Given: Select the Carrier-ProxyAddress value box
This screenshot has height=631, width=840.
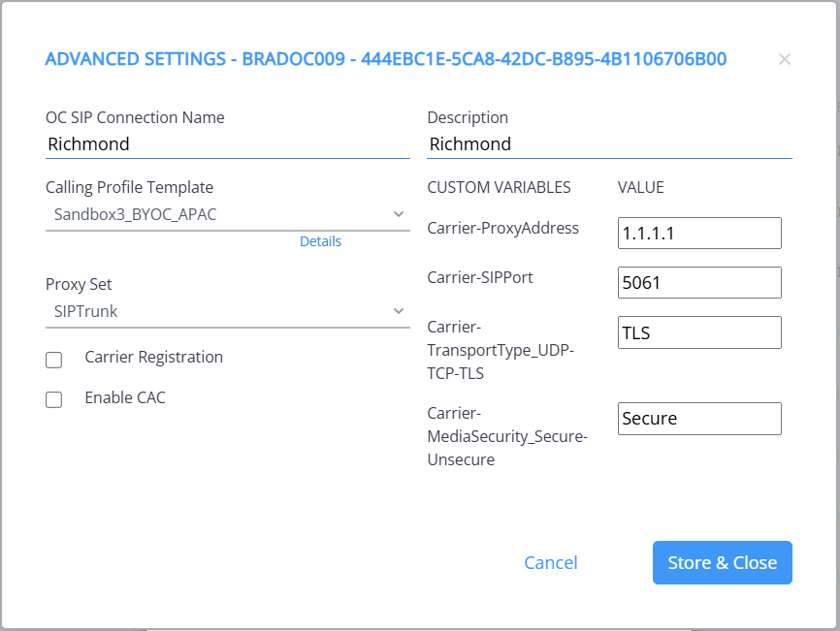Looking at the screenshot, I should click(698, 233).
